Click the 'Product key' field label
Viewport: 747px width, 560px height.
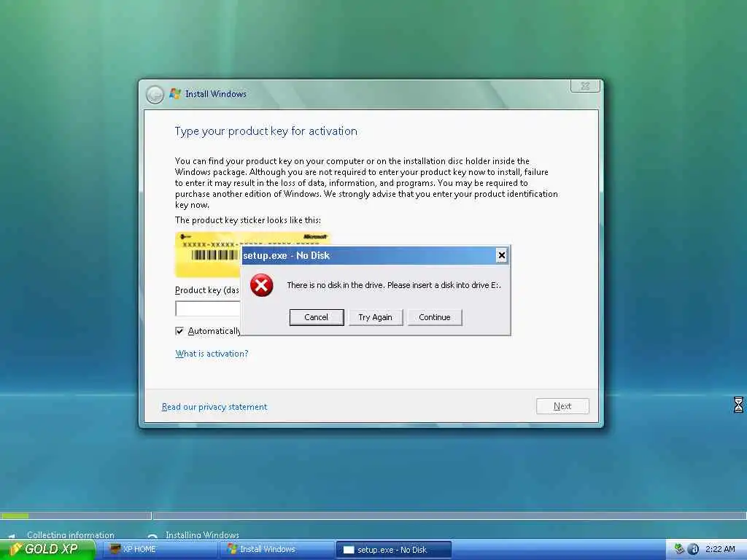tap(206, 290)
